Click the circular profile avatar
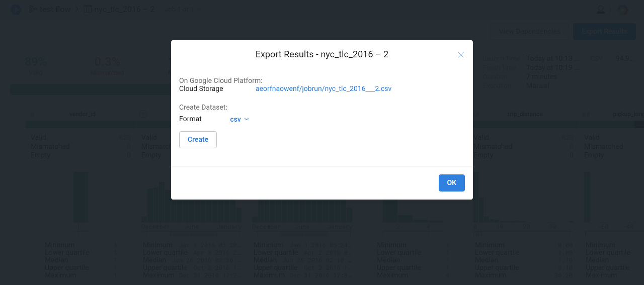The image size is (644, 285). click(x=623, y=10)
